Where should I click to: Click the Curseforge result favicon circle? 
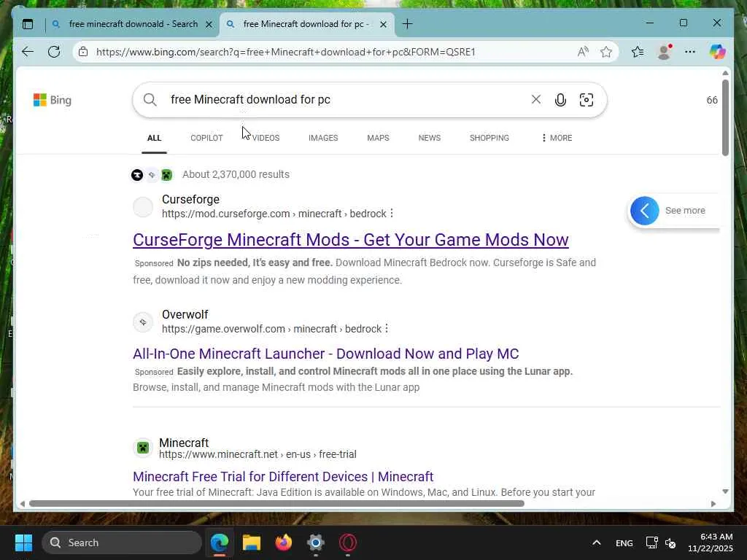pyautogui.click(x=143, y=207)
